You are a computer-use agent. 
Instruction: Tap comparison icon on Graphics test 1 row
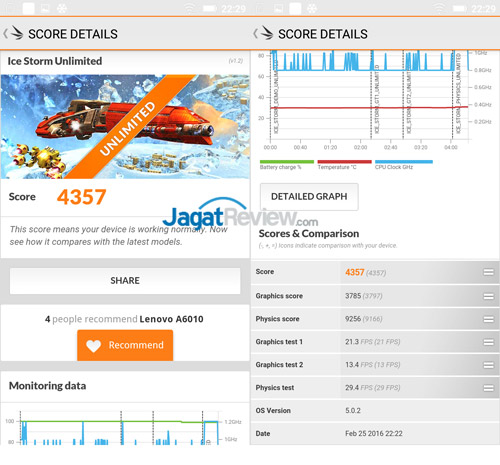(x=488, y=342)
